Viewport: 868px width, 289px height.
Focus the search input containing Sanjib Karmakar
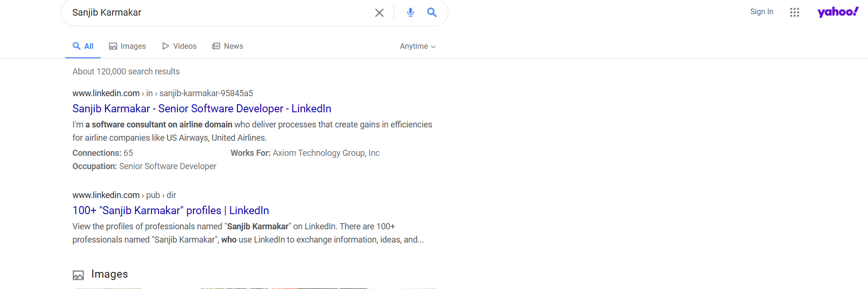[x=213, y=13]
